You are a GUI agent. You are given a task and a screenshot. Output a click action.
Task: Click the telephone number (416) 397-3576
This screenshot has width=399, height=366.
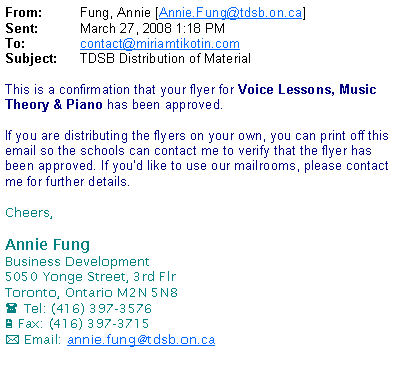click(101, 308)
